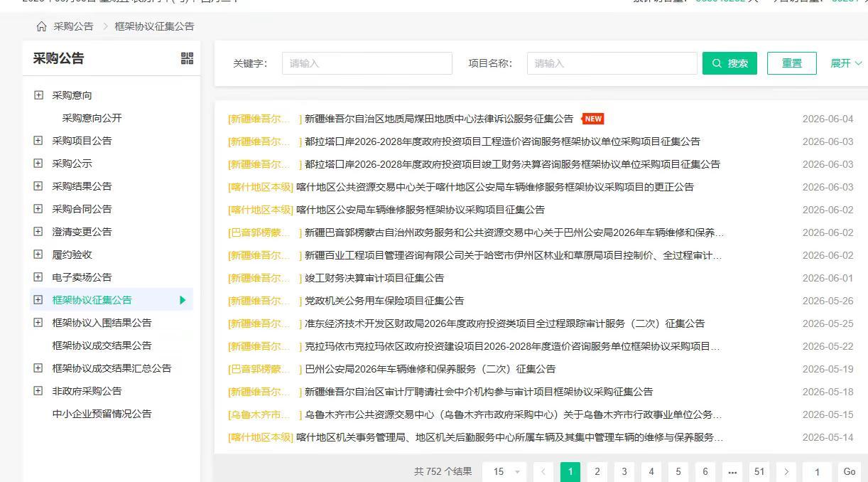868x482 pixels.
Task: Open 煤田地质中心法律诉讼服务征集公告
Action: (439, 119)
